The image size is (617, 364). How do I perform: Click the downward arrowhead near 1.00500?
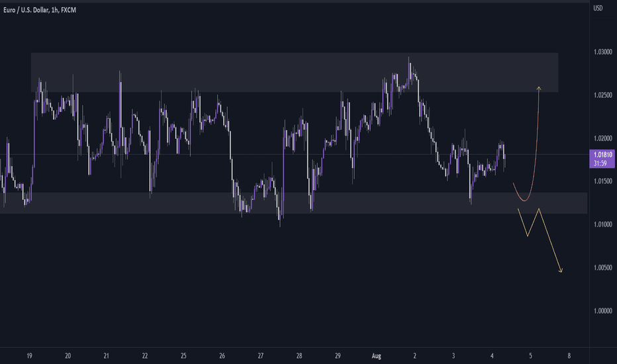561,270
